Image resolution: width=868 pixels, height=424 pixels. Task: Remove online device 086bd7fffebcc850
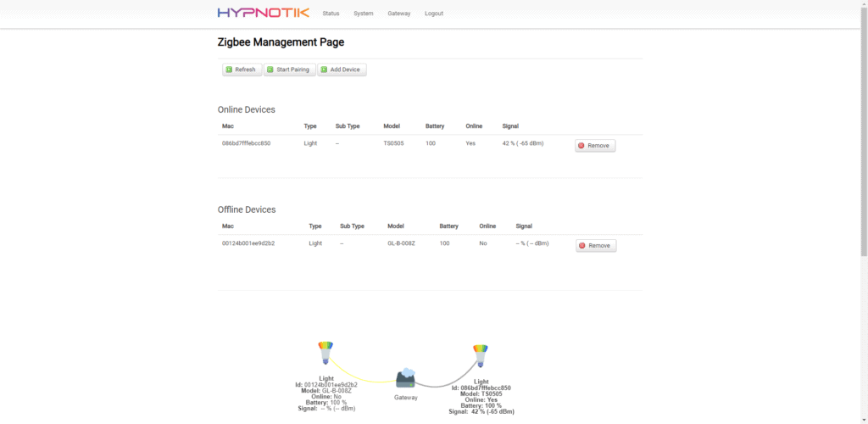595,146
